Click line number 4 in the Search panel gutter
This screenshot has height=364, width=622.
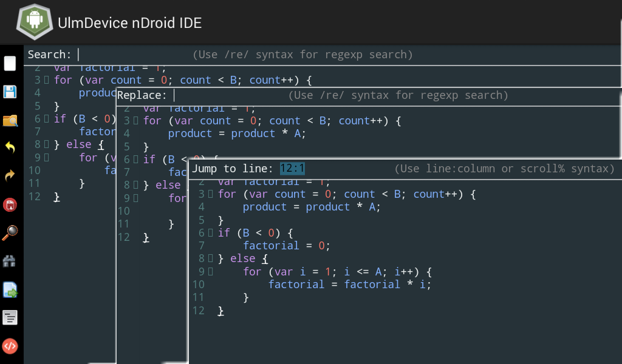[37, 93]
